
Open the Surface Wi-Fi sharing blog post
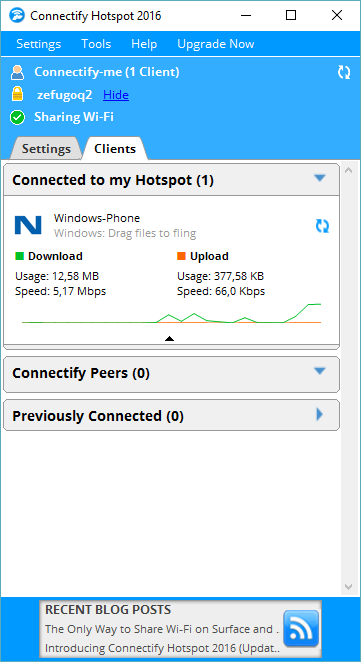[x=162, y=629]
